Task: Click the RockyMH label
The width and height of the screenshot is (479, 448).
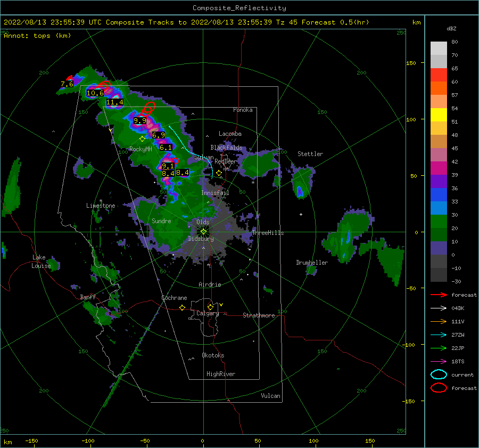Action: pos(141,149)
